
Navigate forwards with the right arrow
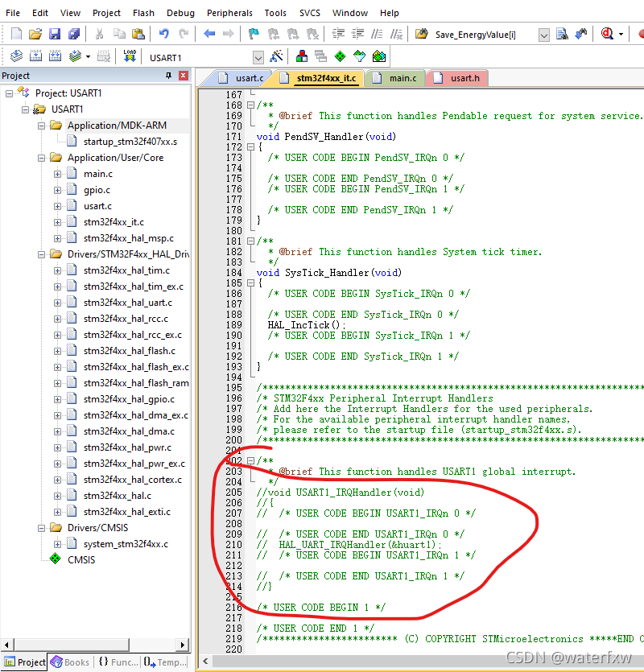click(228, 34)
